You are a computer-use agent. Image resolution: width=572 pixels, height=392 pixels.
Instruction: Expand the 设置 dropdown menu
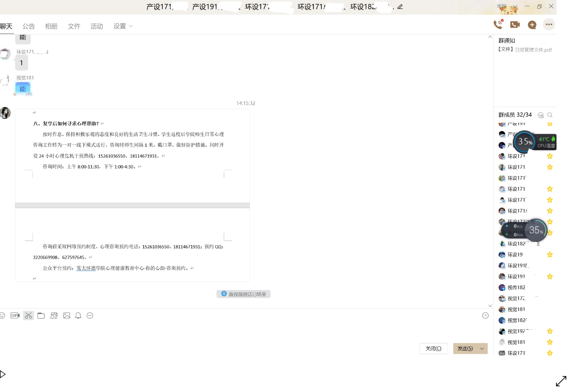[123, 26]
